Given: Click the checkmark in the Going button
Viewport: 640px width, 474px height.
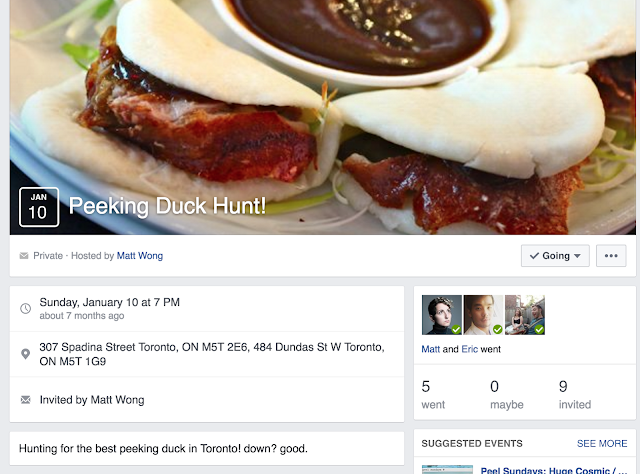Looking at the screenshot, I should (534, 256).
